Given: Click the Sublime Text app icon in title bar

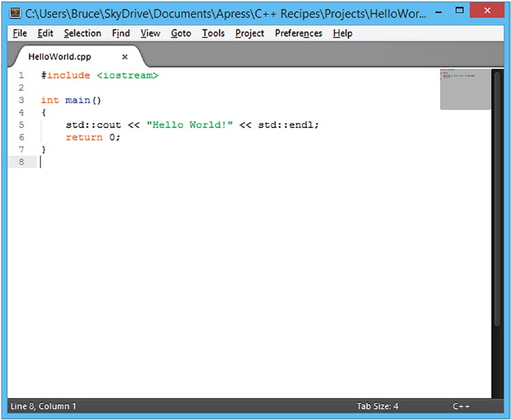Looking at the screenshot, I should click(15, 14).
